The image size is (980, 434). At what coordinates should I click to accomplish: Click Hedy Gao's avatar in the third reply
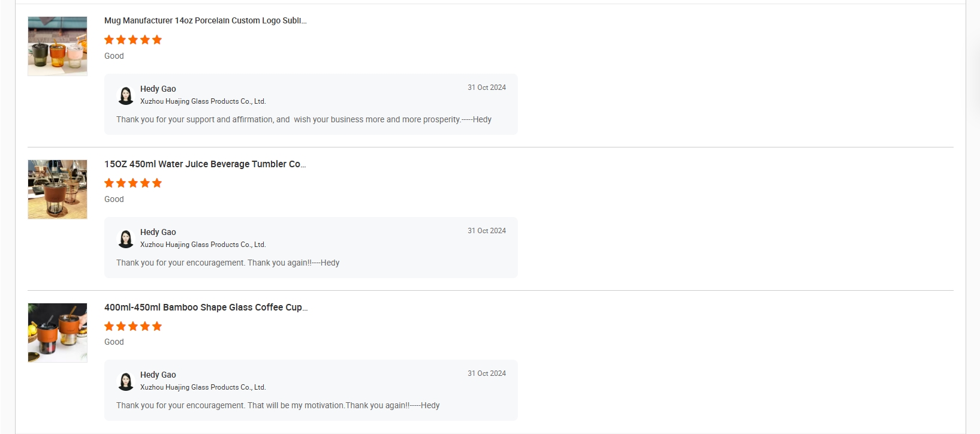point(126,381)
